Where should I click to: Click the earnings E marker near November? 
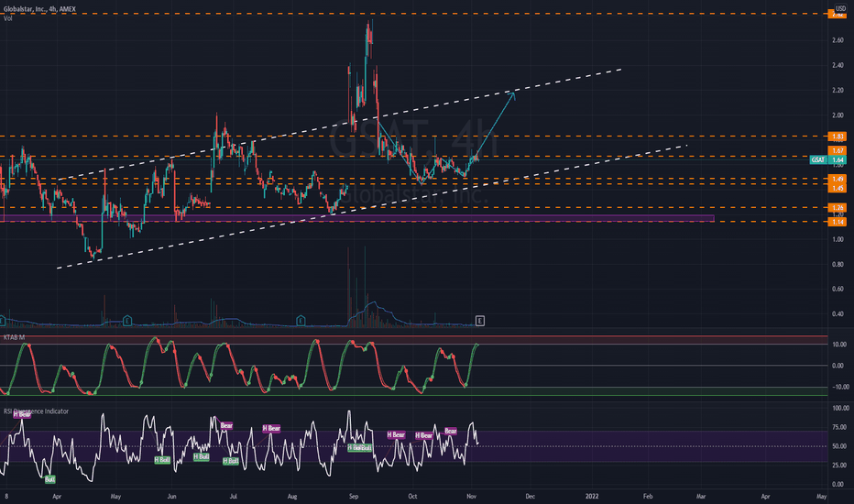[480, 321]
